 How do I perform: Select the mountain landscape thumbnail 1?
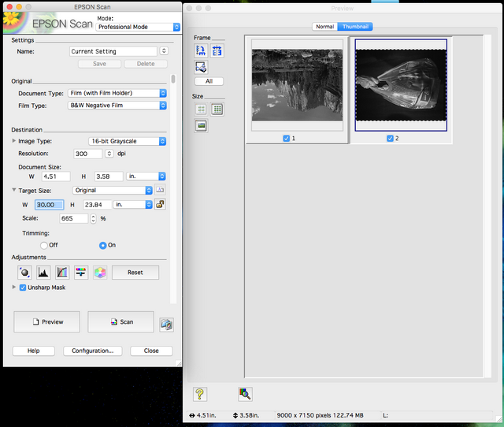tap(298, 85)
